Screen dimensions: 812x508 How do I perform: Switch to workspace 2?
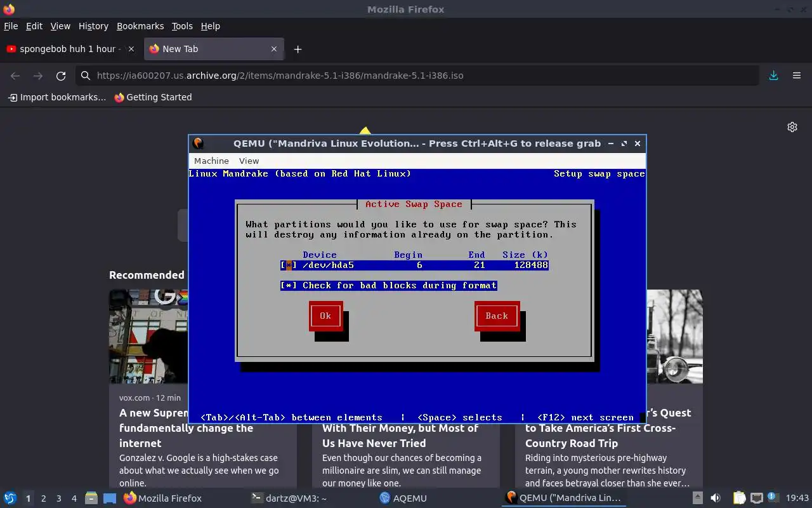pos(43,498)
